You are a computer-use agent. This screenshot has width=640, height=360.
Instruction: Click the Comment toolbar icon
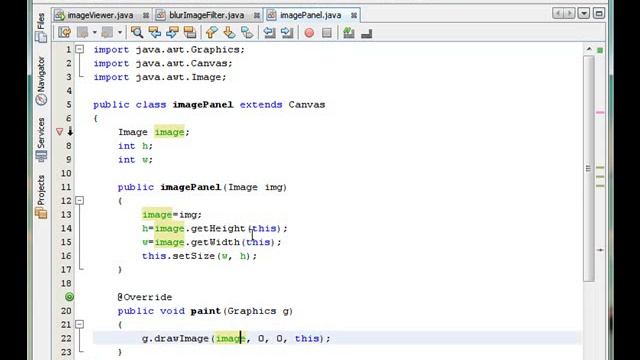(x=349, y=33)
